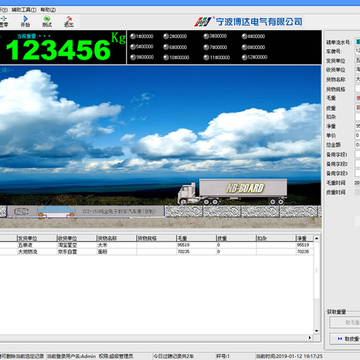Click sensor indicator 10#00000
The image size is (360, 360).
[x=176, y=57]
